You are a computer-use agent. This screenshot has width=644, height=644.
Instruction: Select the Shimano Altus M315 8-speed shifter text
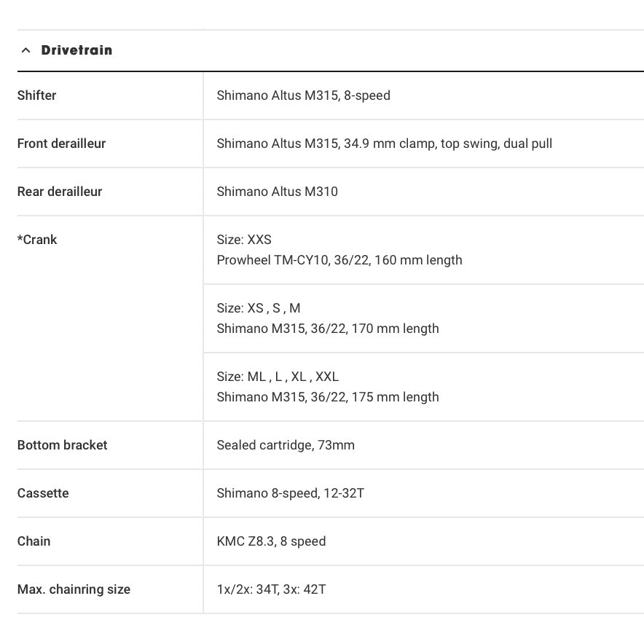(303, 95)
